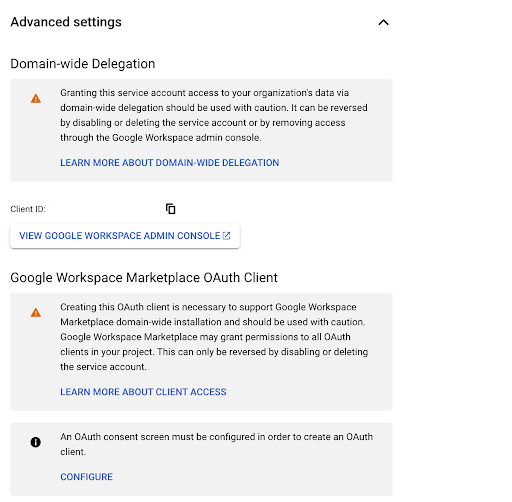Click the empty Client ID value area

pyautogui.click(x=105, y=209)
